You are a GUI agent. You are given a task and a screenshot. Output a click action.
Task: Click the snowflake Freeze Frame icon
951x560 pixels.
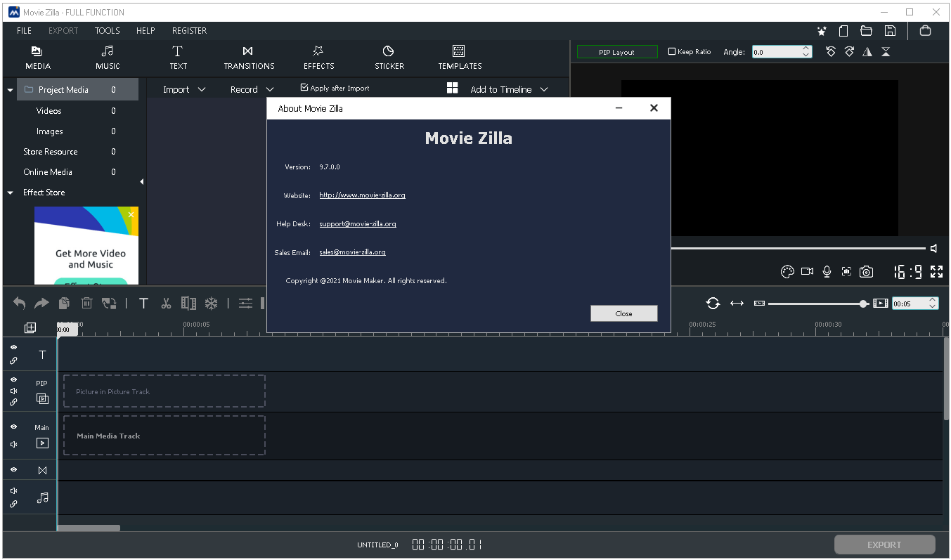(211, 303)
